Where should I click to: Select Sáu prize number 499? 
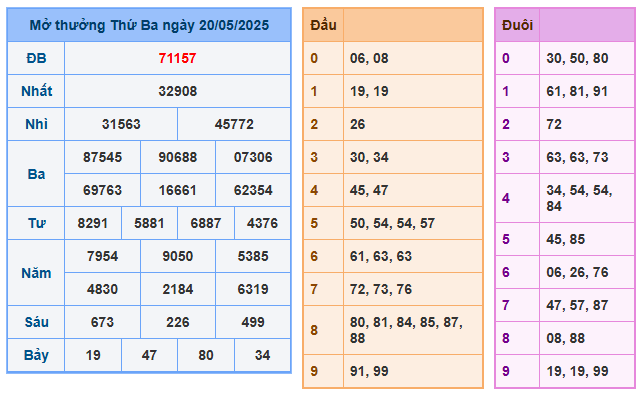[253, 322]
